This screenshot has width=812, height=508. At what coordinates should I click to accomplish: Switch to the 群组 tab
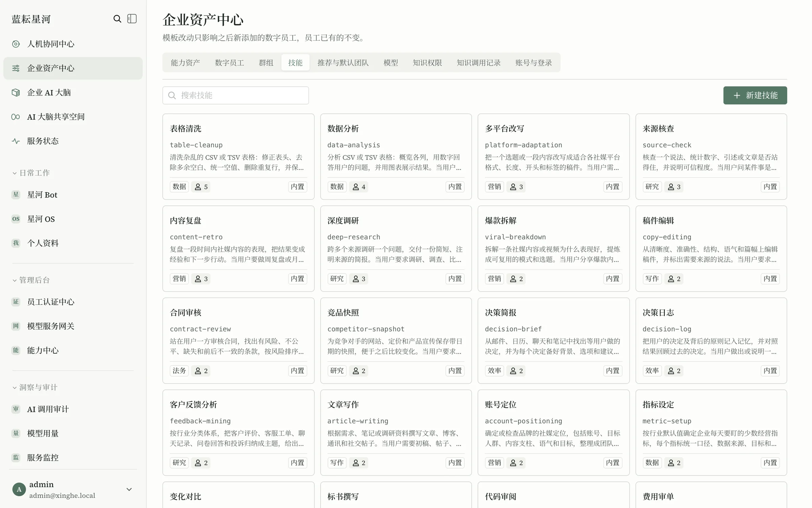pyautogui.click(x=266, y=63)
